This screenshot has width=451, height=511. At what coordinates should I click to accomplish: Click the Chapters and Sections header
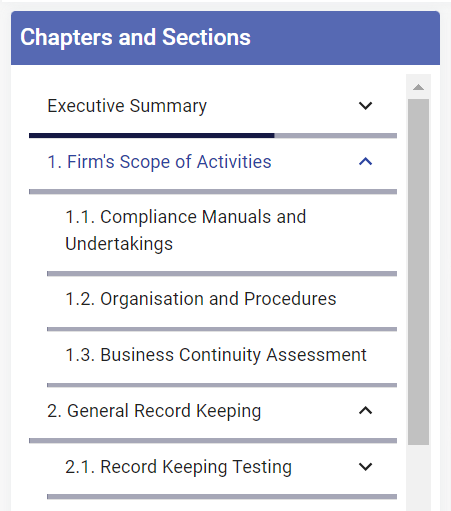point(225,38)
